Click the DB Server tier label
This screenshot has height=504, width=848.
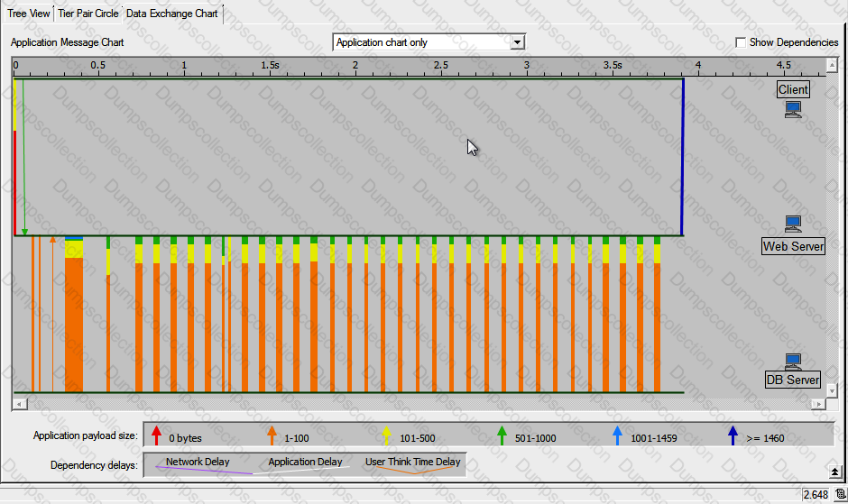pos(793,380)
